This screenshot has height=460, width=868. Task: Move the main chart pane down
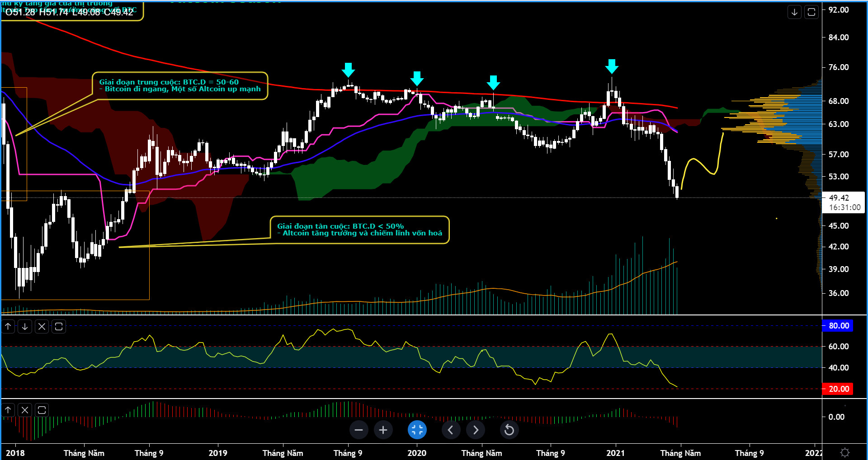pos(794,12)
